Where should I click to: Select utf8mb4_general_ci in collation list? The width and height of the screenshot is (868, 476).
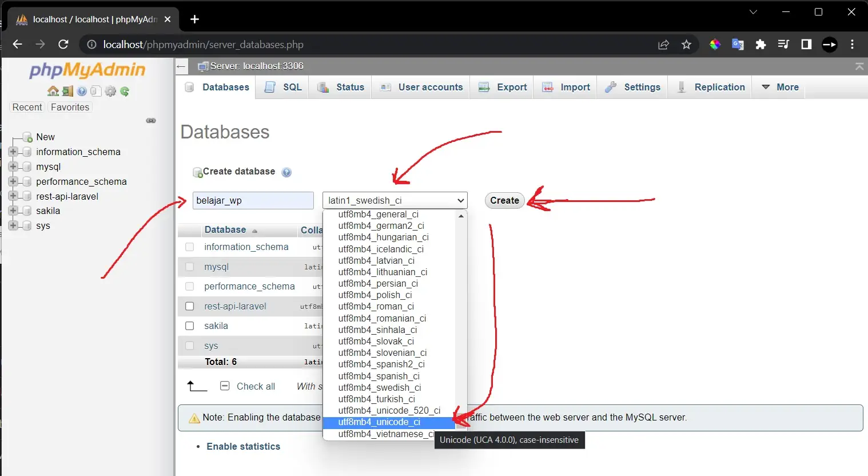coord(389,215)
